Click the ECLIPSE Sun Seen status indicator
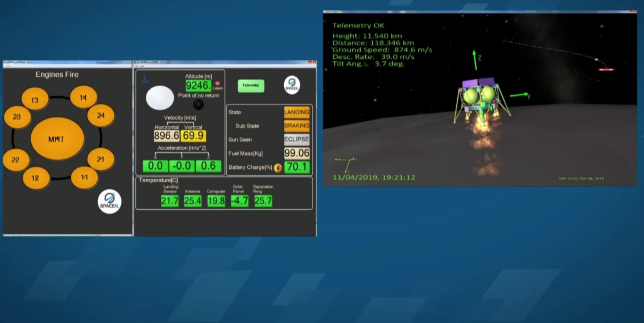 [x=297, y=139]
